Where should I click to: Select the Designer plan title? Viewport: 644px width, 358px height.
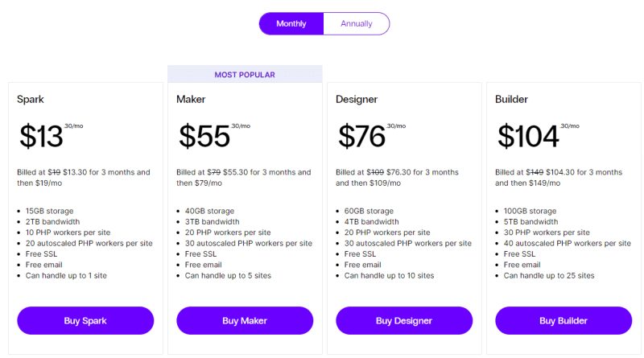pos(357,99)
